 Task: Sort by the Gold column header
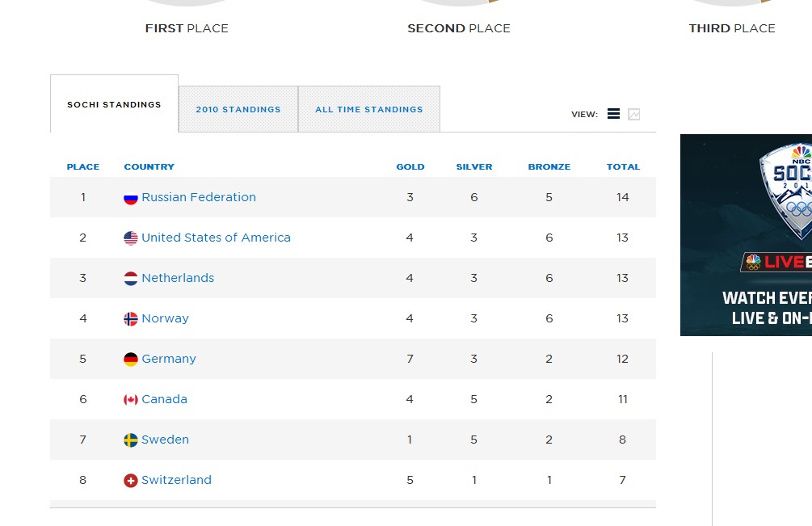click(x=410, y=166)
